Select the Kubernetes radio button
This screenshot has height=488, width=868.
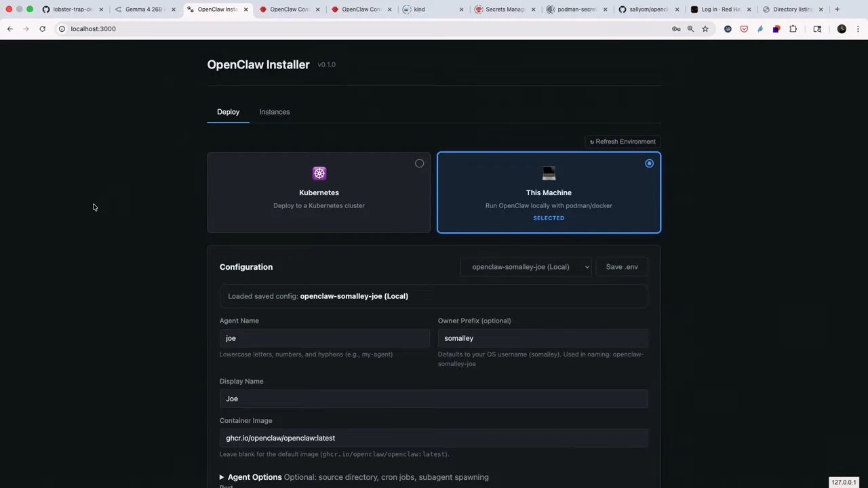[419, 163]
